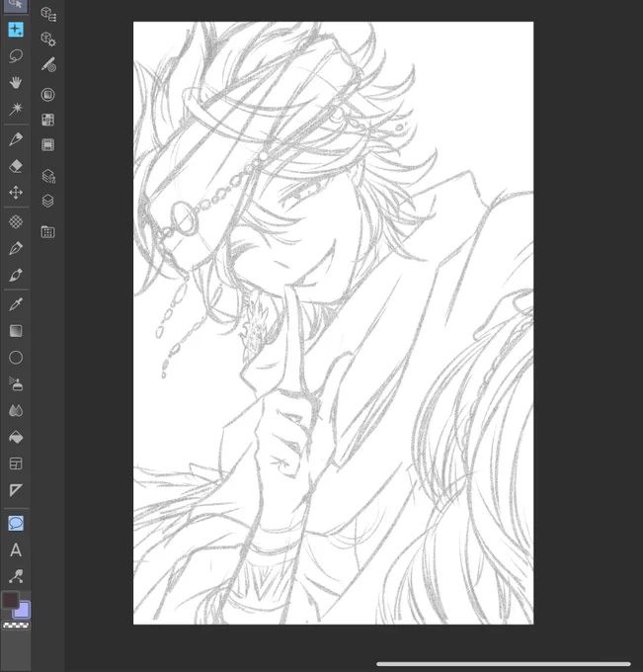643x672 pixels.
Task: Open the grid tiles material palette icon
Action: (48, 120)
